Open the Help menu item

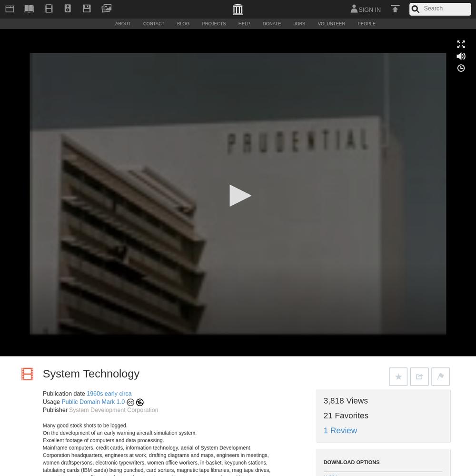click(244, 24)
